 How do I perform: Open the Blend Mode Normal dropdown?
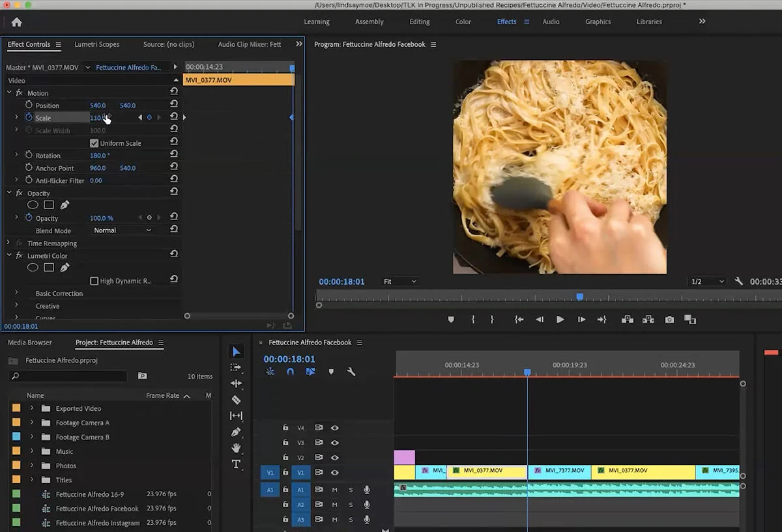pos(123,231)
